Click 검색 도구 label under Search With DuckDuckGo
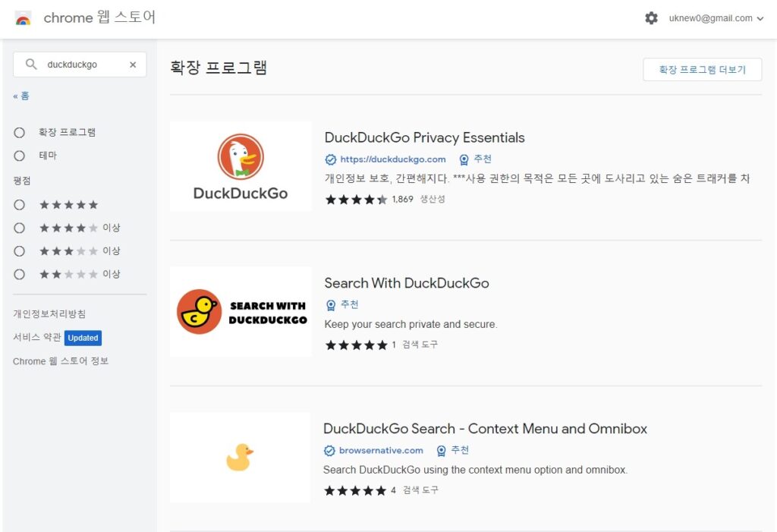Image resolution: width=777 pixels, height=532 pixels. click(x=420, y=345)
